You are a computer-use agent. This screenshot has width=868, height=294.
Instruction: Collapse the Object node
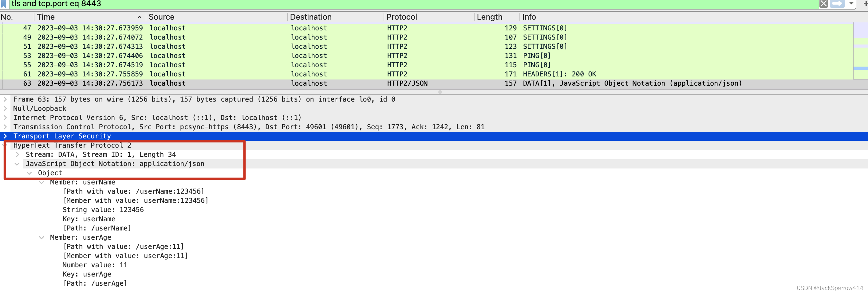tap(29, 173)
